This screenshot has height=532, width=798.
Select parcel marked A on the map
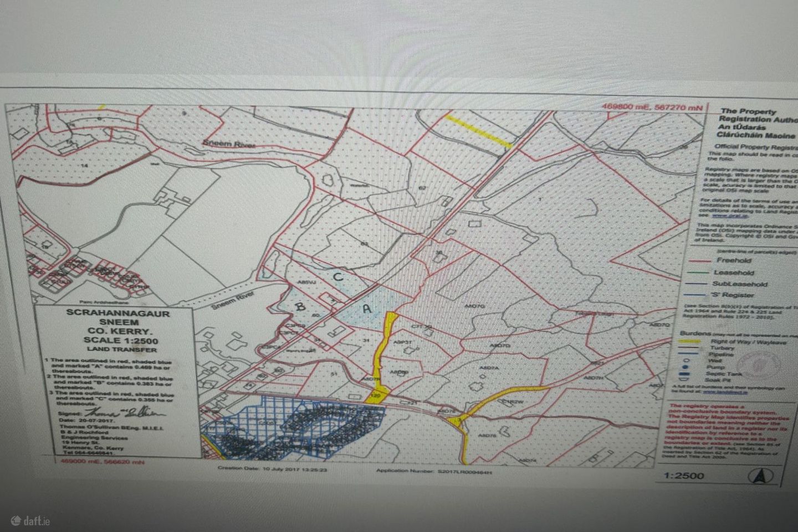point(366,310)
